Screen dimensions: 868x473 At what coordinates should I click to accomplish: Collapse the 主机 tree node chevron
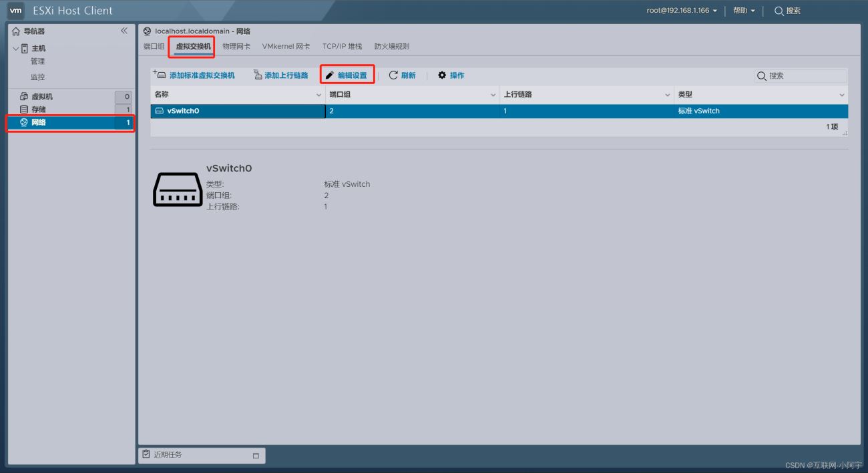coord(16,48)
